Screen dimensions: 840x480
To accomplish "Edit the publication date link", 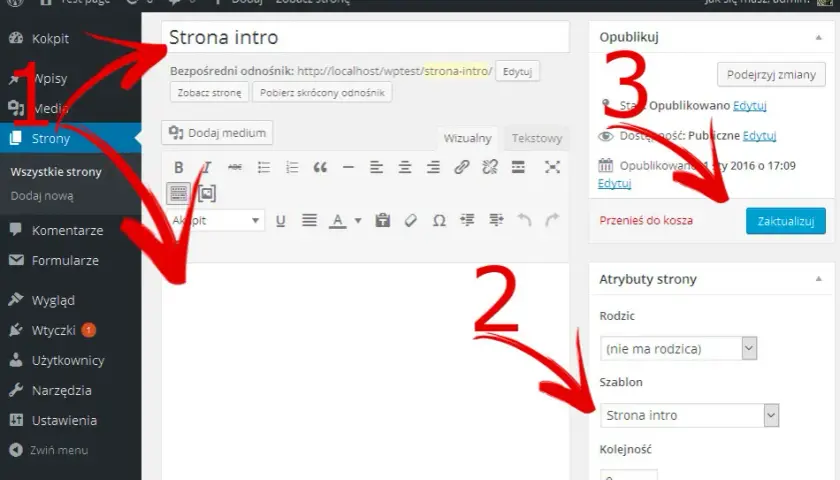I will pyautogui.click(x=614, y=183).
